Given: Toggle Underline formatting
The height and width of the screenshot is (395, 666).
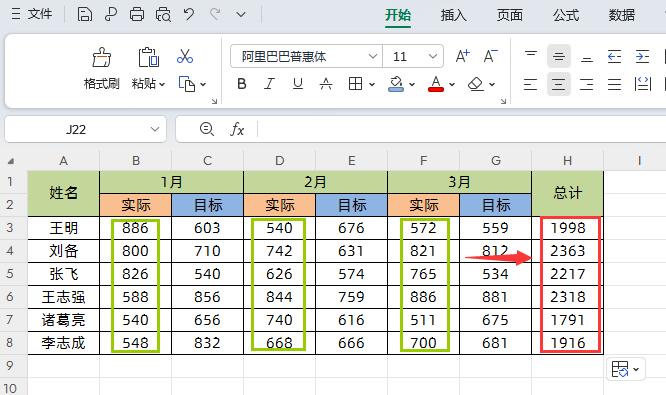Looking at the screenshot, I should coord(298,84).
